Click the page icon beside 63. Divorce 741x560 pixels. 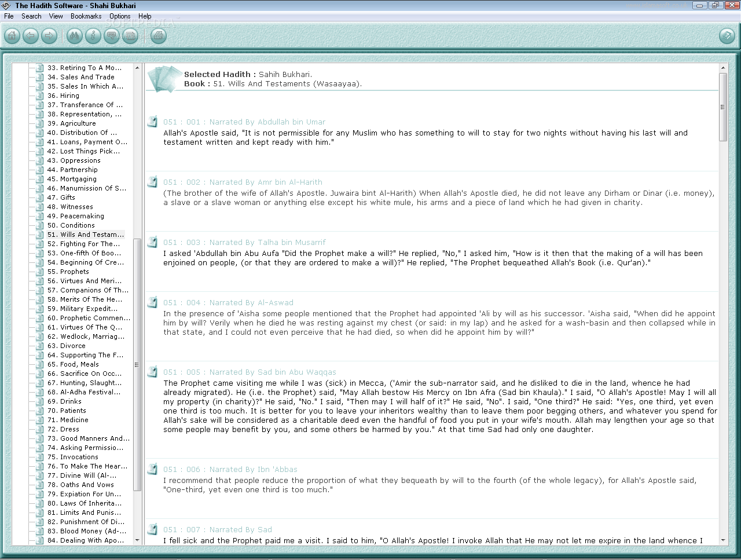[40, 346]
